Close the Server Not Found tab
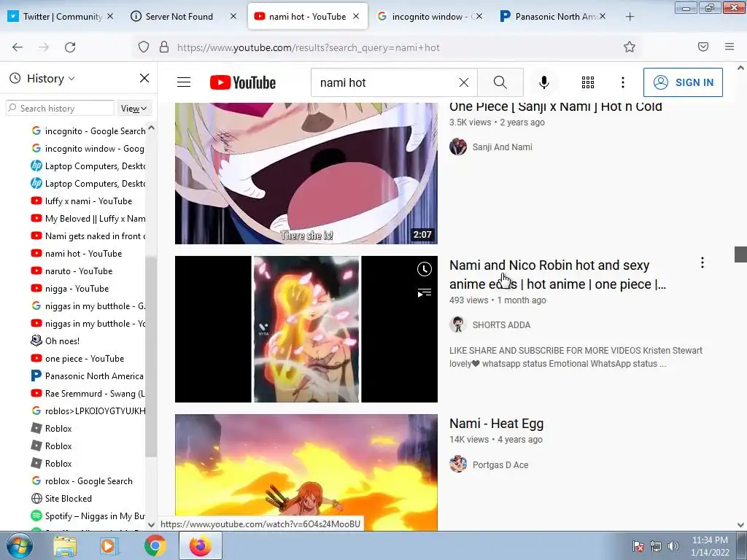This screenshot has height=560, width=747. [233, 17]
